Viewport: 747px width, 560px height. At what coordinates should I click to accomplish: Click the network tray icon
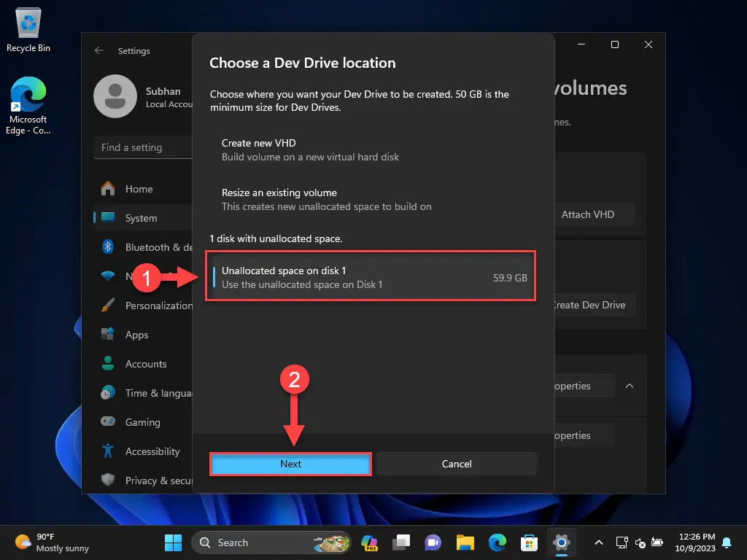pos(622,542)
